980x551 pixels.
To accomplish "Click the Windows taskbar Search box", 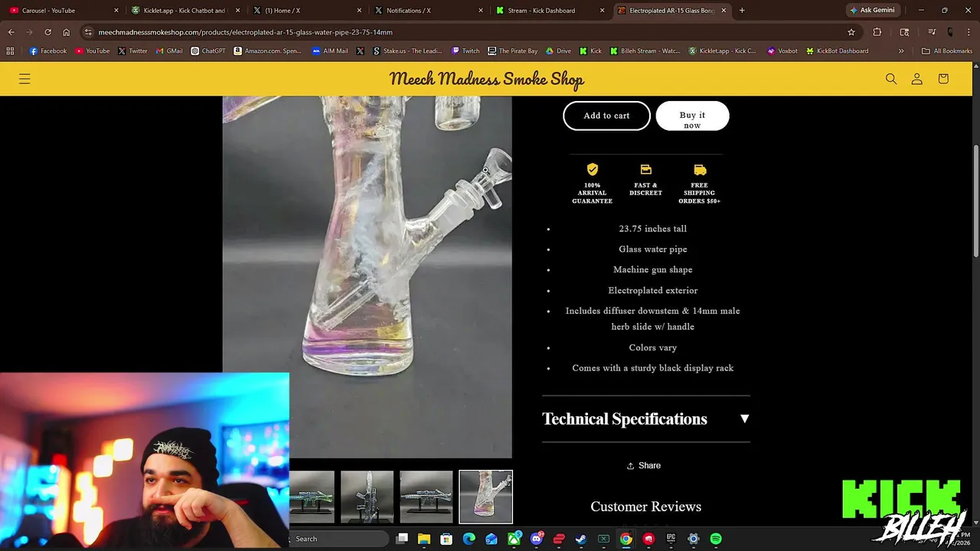I will coord(337,539).
